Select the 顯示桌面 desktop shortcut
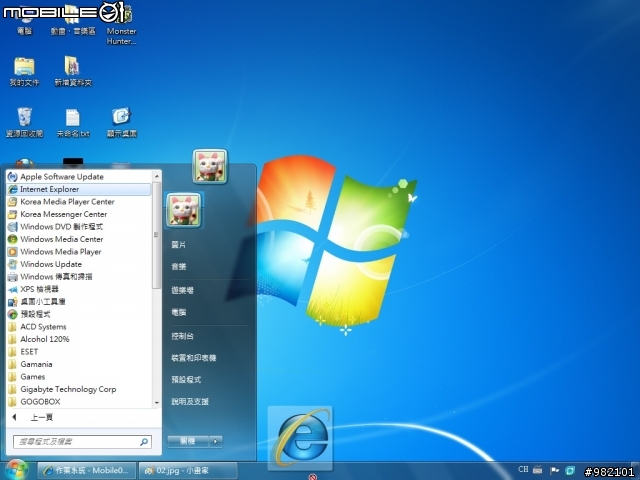Viewport: 640px width, 480px height. point(122,122)
